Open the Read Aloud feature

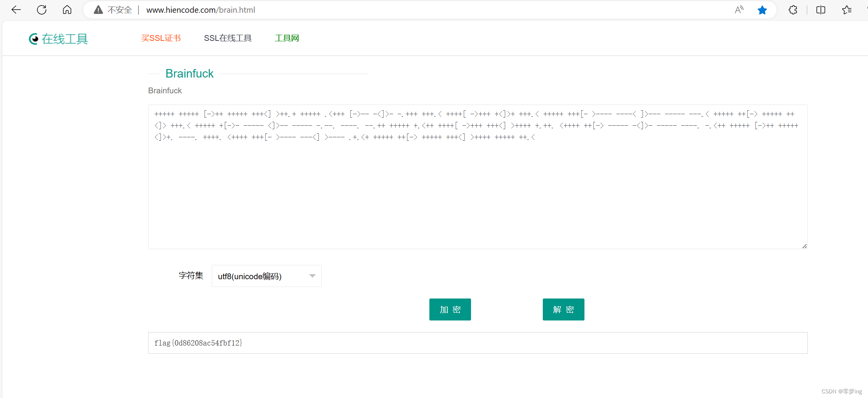(x=739, y=10)
